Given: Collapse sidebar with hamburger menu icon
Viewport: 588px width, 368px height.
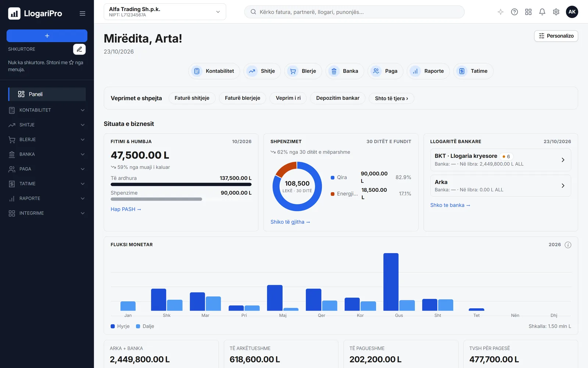Looking at the screenshot, I should (x=82, y=14).
